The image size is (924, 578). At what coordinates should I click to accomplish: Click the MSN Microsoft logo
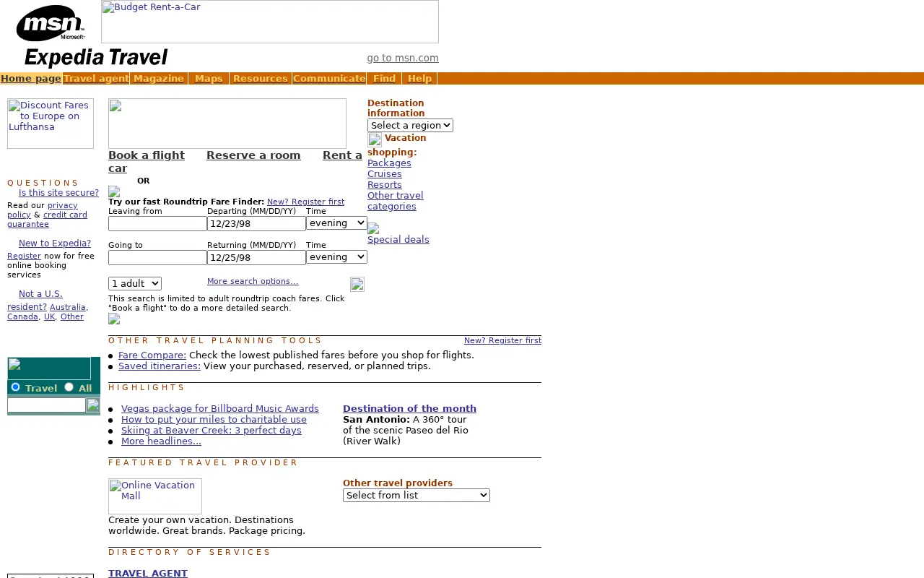pos(51,23)
